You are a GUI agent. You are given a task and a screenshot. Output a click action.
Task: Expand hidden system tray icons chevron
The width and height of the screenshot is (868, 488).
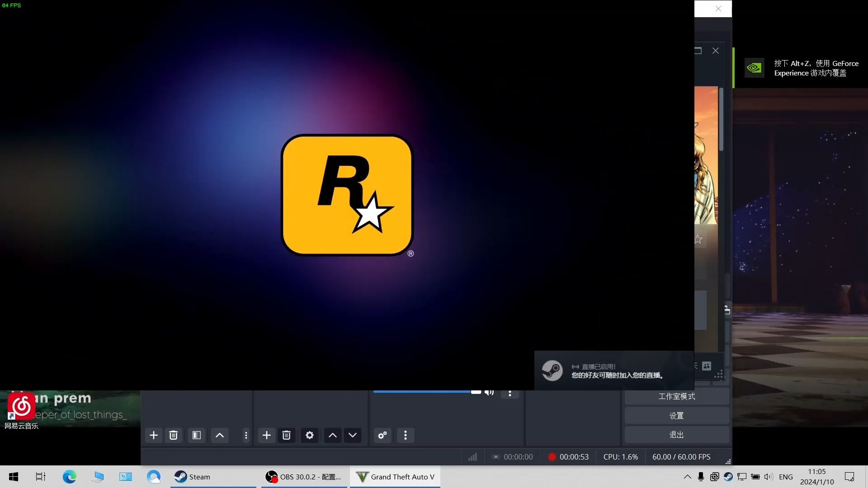click(687, 477)
